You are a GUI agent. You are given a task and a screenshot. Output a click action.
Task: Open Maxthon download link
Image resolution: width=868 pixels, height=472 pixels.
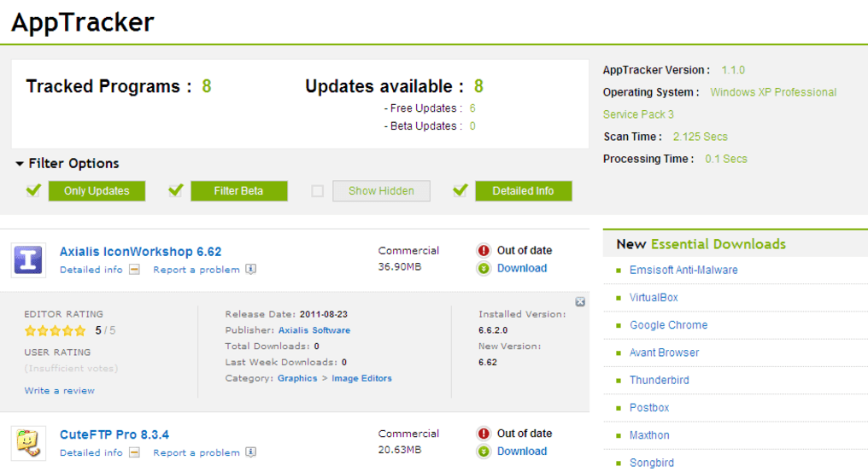(649, 435)
